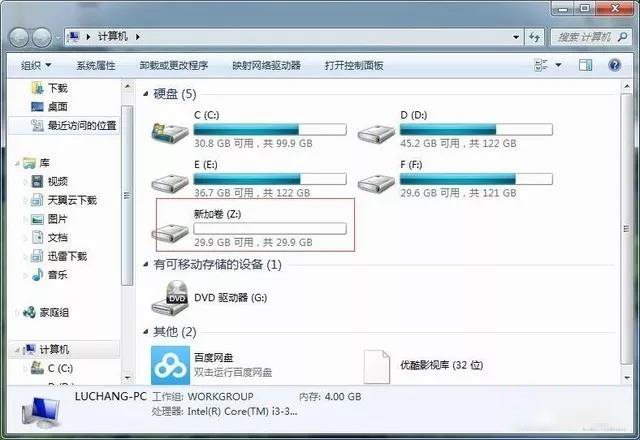Click 系统属性 in the toolbar

pos(96,65)
